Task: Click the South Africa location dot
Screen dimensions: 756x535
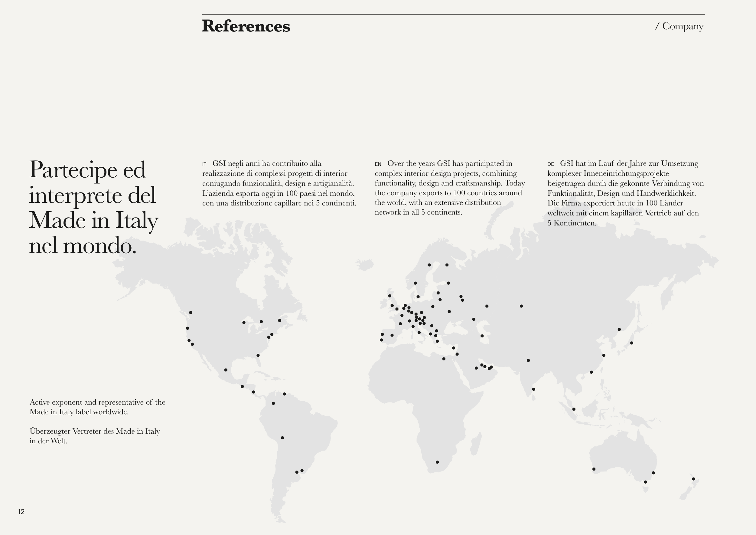Action: (437, 462)
